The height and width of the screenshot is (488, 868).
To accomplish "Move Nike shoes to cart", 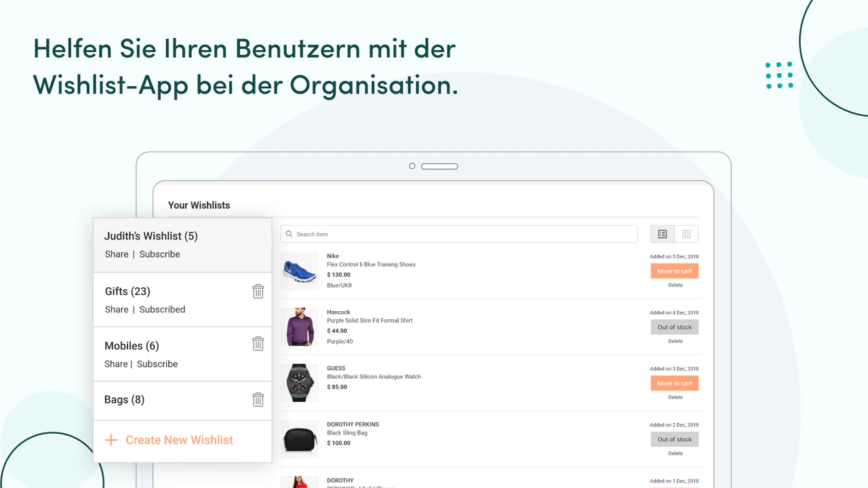I will (675, 271).
